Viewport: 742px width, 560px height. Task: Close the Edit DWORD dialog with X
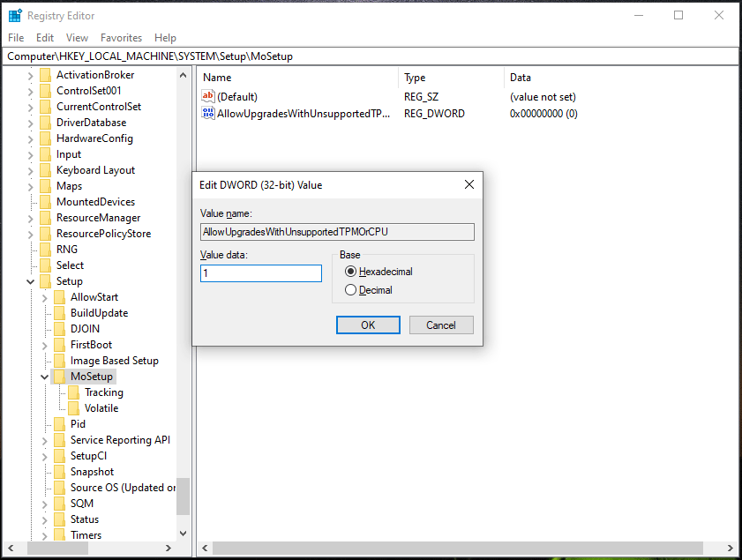pos(469,184)
